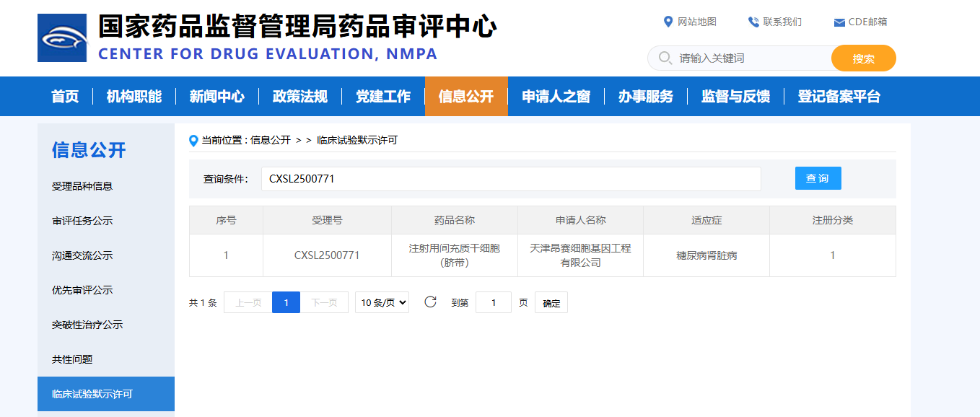Screen dimensions: 980x417
Task: Open the 10条/页 page size dropdown
Action: (382, 302)
